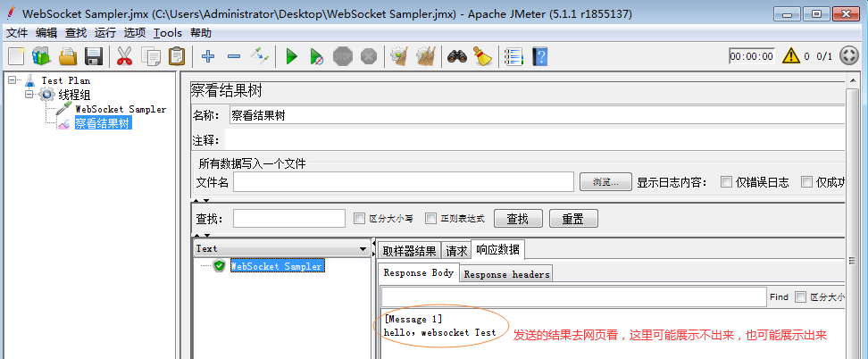Switch to 取样器结果 tab
This screenshot has width=868, height=359.
coord(410,250)
